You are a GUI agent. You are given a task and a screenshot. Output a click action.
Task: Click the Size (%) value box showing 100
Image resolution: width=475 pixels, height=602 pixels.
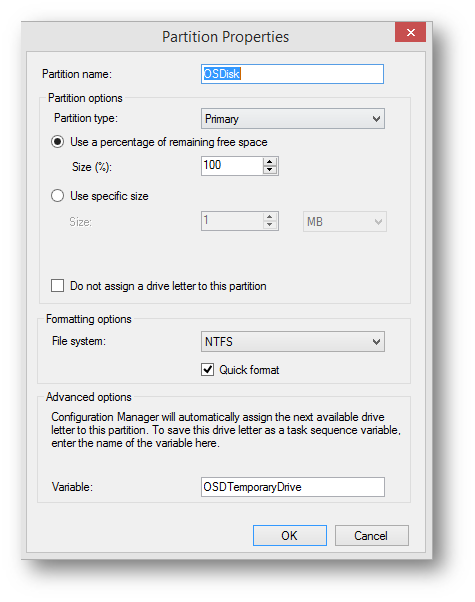pos(232,166)
